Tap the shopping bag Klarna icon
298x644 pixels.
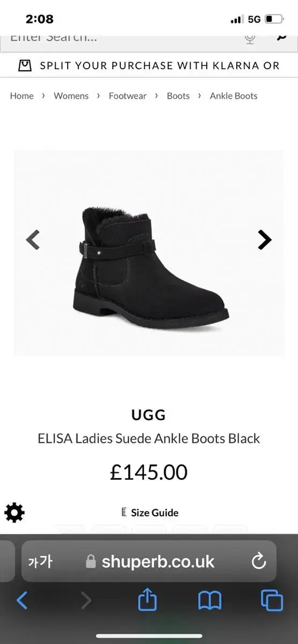[25, 65]
